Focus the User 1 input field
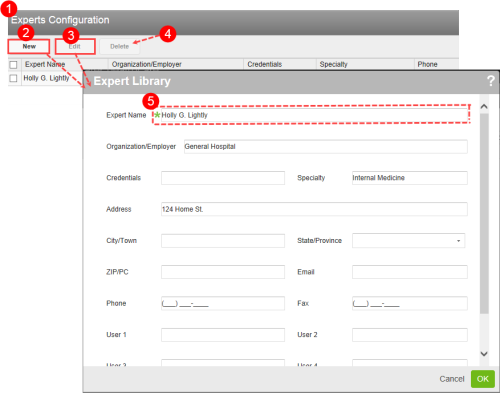 tap(223, 335)
